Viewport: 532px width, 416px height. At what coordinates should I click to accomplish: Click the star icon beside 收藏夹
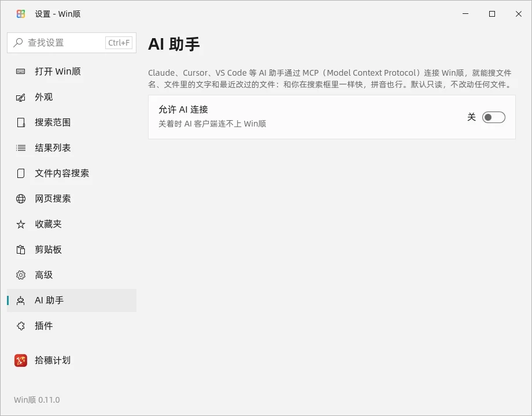pos(21,224)
